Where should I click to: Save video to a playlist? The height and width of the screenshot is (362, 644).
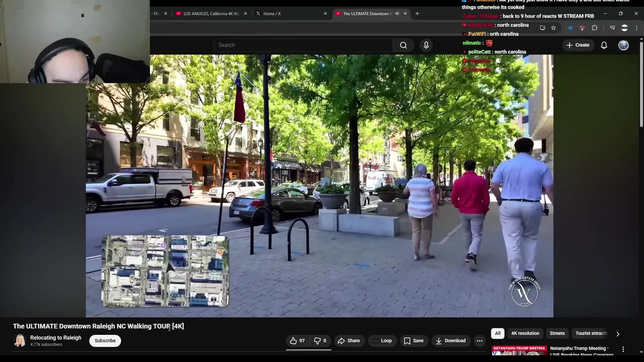coord(413,341)
